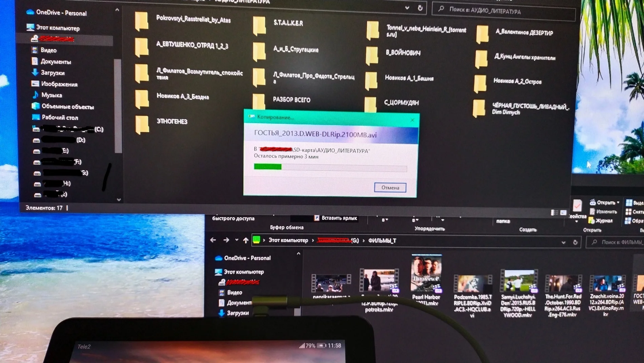Go up one level in ФИЛЬМЫ_Т window

[245, 240]
